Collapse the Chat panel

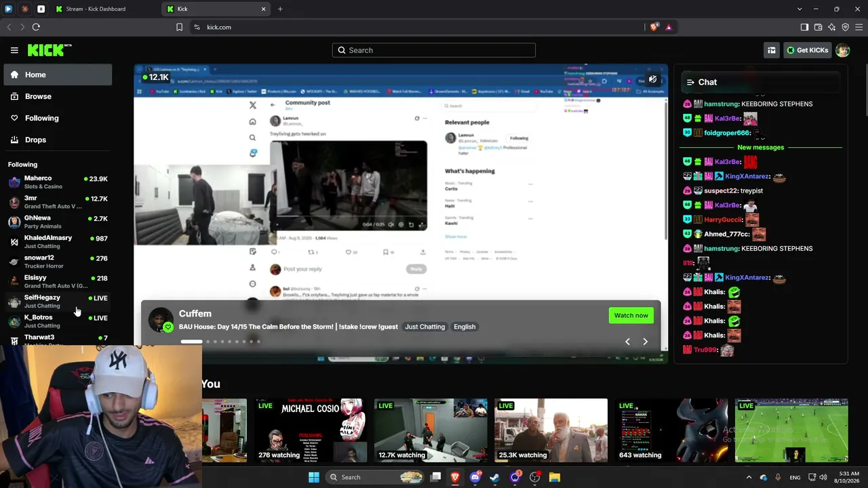coord(690,82)
